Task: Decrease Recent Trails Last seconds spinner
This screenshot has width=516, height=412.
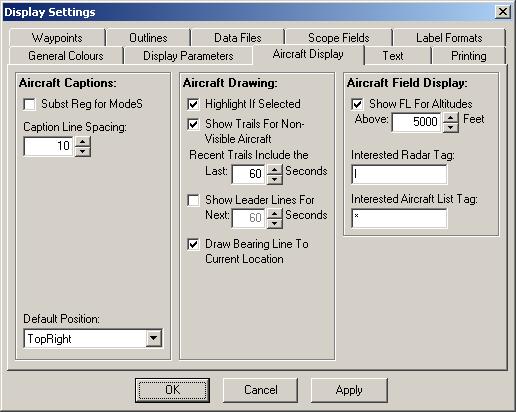Action: pos(274,179)
